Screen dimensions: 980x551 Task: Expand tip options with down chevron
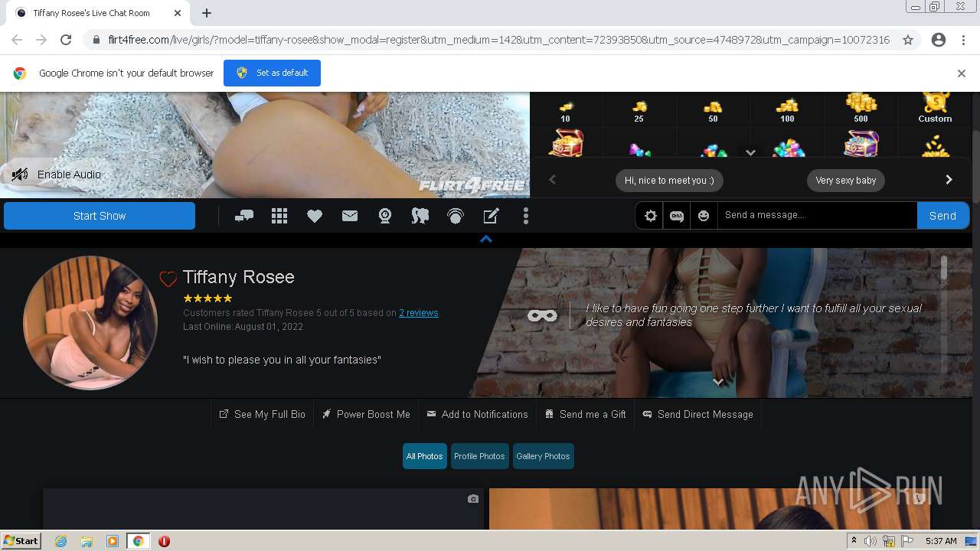coord(750,152)
